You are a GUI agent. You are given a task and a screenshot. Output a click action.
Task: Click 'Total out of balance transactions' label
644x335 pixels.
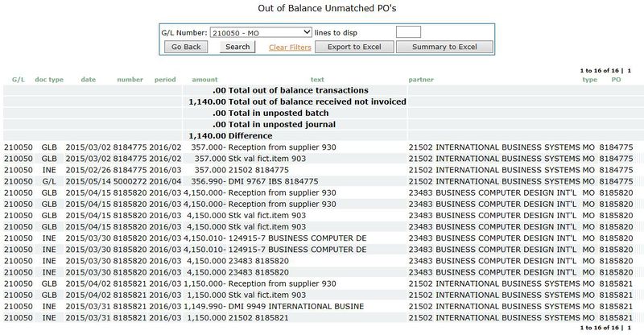click(x=298, y=90)
